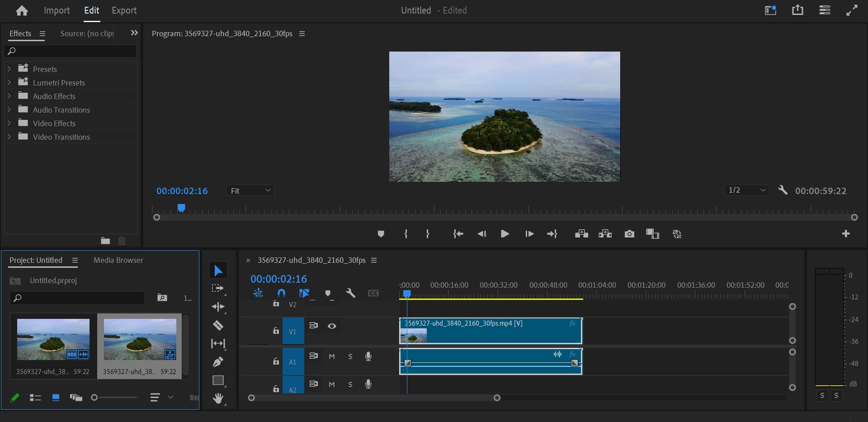868x422 pixels.
Task: Click the Mark In button
Action: click(406, 234)
